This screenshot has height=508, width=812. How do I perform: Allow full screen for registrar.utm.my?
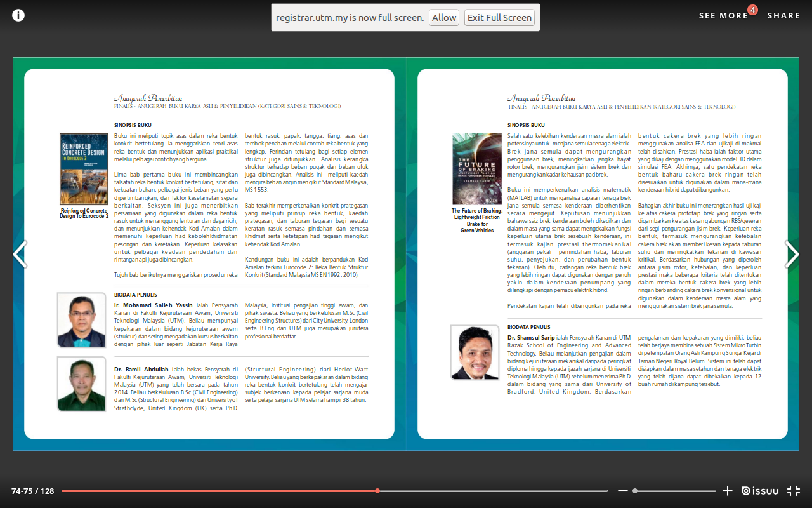pos(444,18)
